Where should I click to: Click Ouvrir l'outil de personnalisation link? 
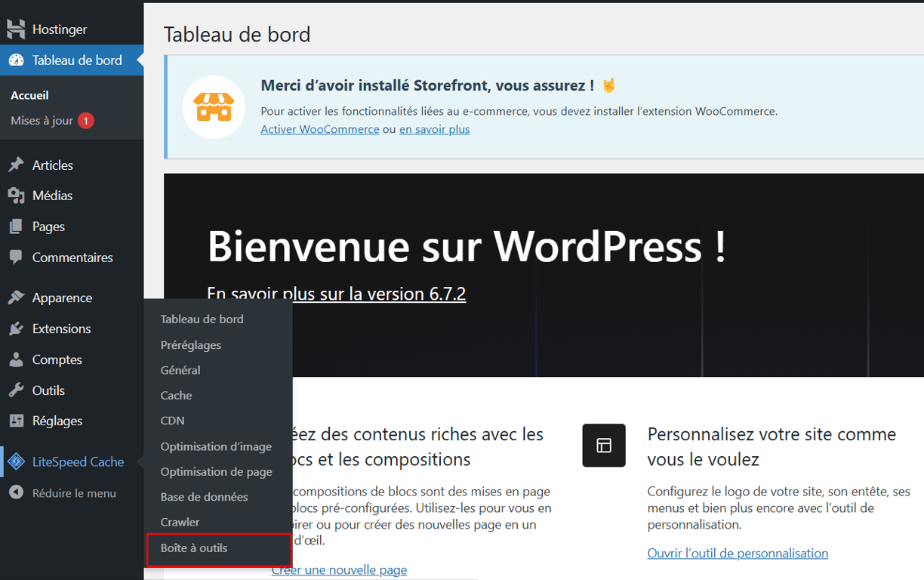[738, 554]
